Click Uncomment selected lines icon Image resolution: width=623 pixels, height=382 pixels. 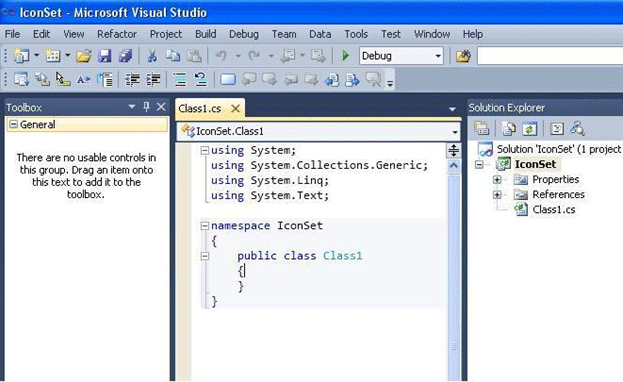click(x=201, y=80)
